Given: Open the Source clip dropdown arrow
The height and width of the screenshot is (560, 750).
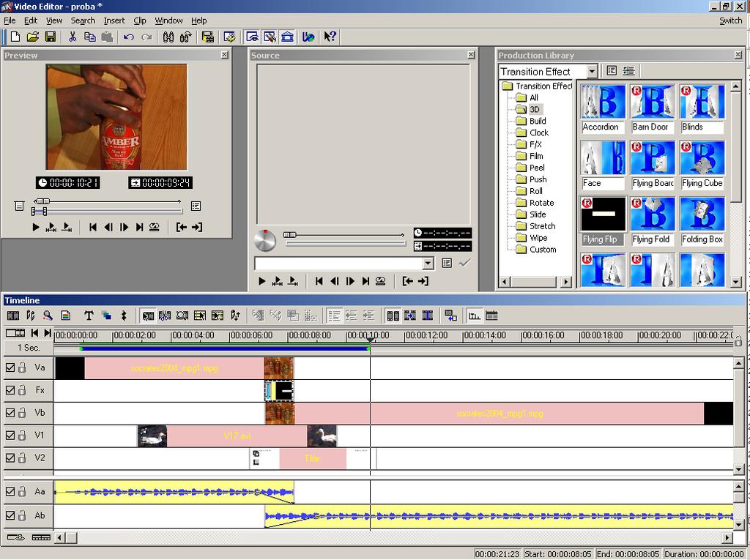Looking at the screenshot, I should point(428,263).
